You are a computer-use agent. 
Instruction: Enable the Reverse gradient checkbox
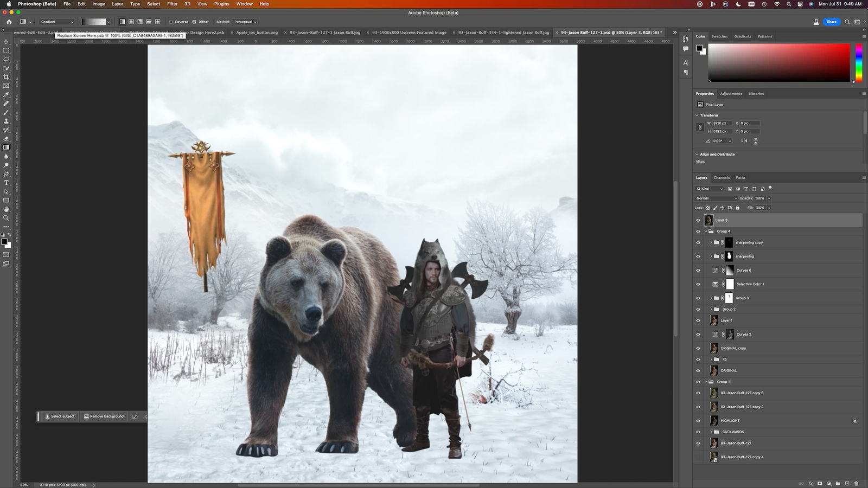(171, 22)
